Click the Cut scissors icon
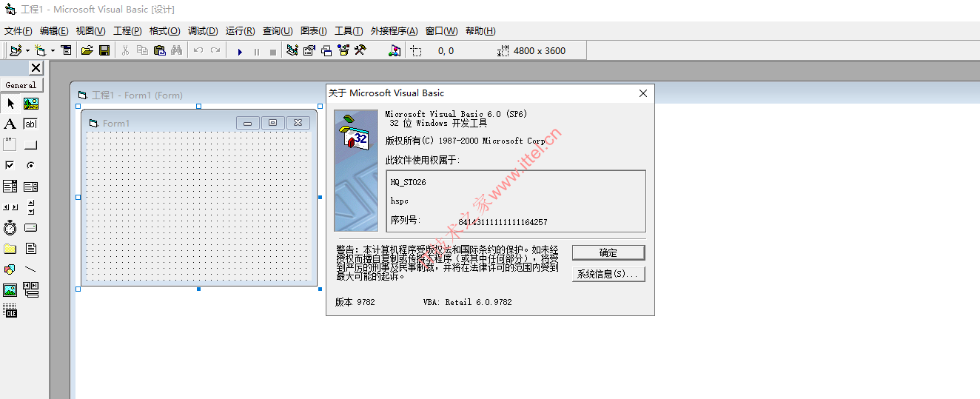This screenshot has width=980, height=399. [125, 50]
